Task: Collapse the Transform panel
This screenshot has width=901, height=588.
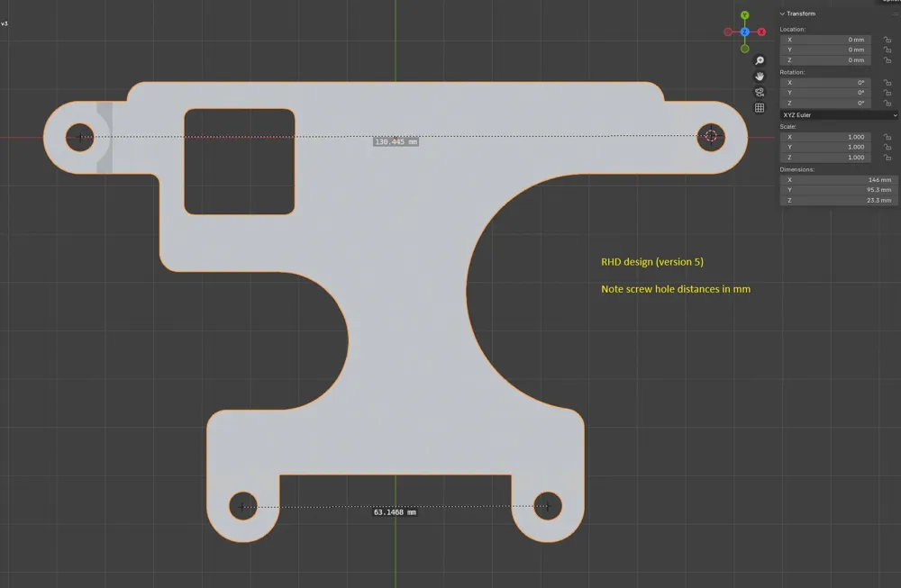Action: tap(783, 14)
